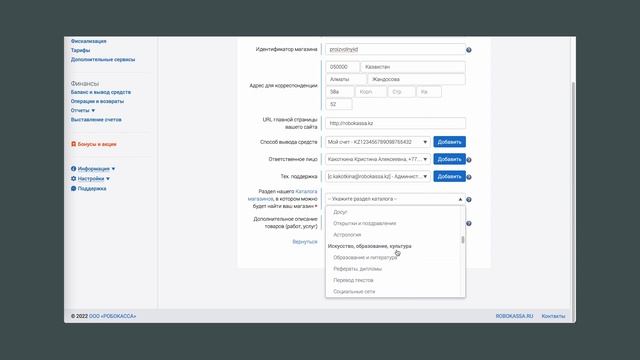Open Выставление счетов page
Viewport: 640px width, 360px height.
(96, 120)
